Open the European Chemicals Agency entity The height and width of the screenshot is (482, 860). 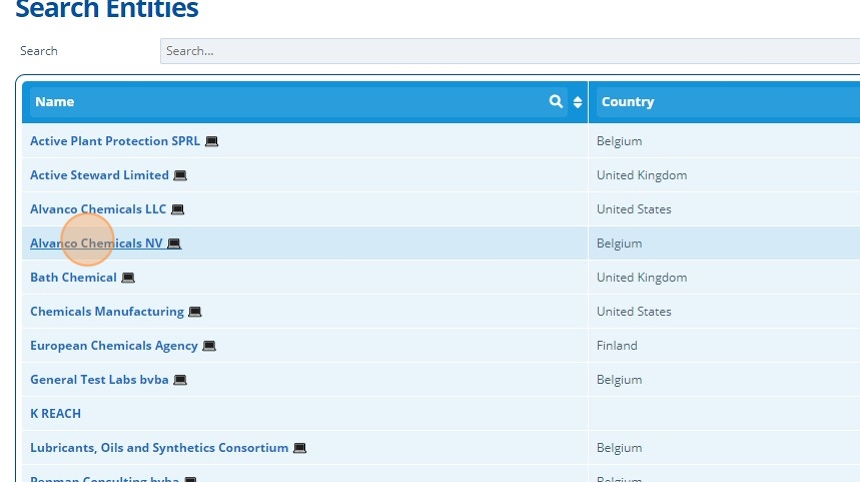(114, 345)
